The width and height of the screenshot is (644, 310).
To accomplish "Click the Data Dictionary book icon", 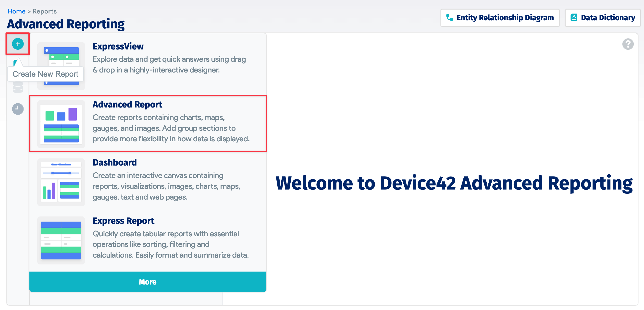I will tap(574, 17).
